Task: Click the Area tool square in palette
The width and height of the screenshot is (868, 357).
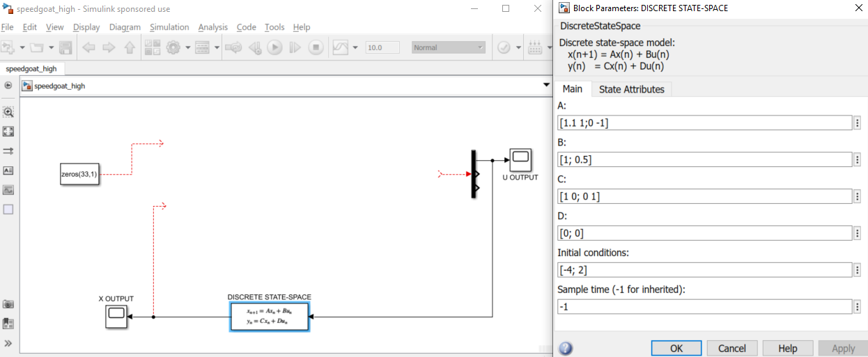Action: (8, 209)
